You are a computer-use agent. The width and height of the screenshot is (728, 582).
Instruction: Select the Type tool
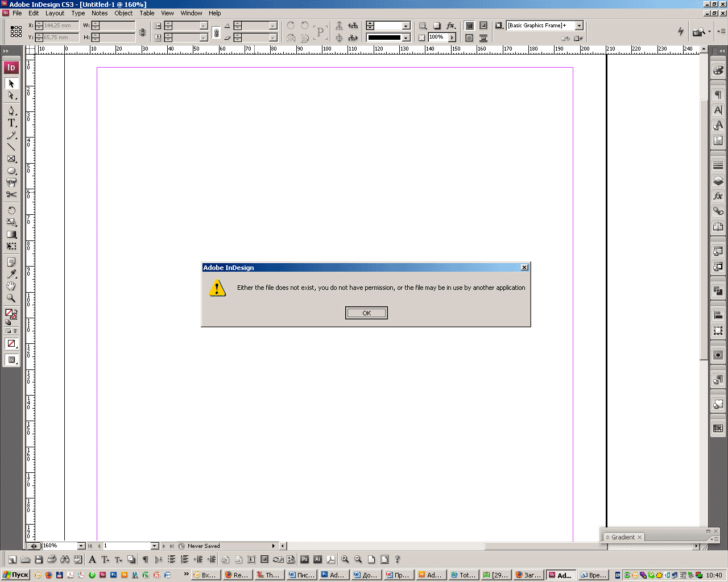click(11, 123)
